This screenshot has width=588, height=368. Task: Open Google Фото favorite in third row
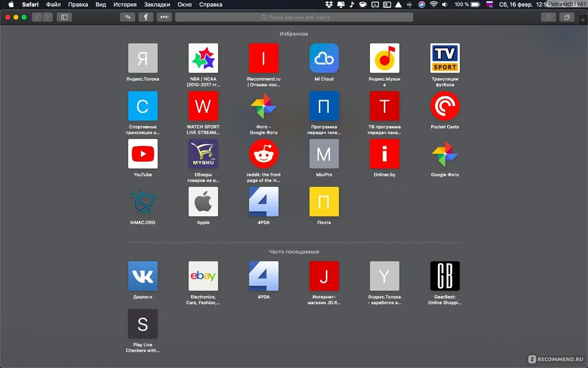(x=445, y=154)
